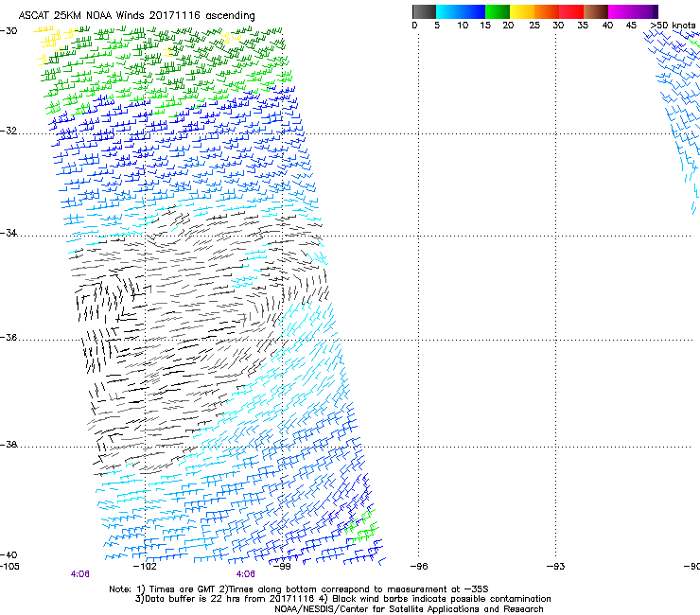Viewport: 700px width, 615px height.
Task: Click the longitude label -96
Action: pyautogui.click(x=419, y=567)
